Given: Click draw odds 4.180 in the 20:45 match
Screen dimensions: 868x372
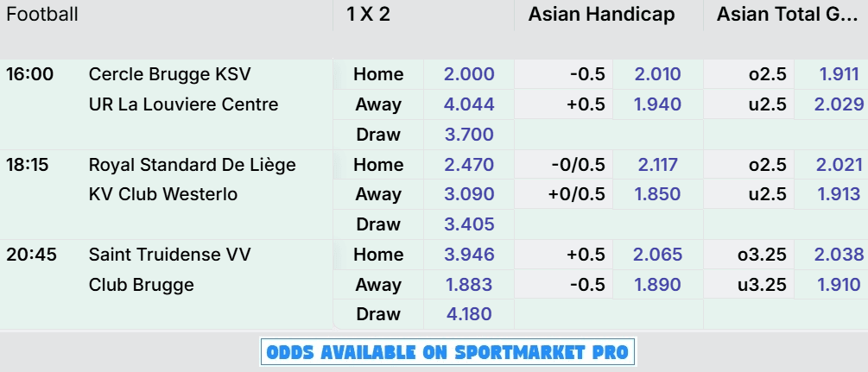Looking at the screenshot, I should click(x=469, y=314).
